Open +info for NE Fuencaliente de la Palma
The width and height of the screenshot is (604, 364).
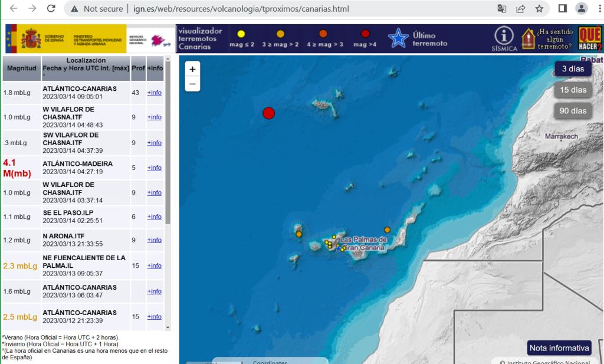tap(154, 265)
